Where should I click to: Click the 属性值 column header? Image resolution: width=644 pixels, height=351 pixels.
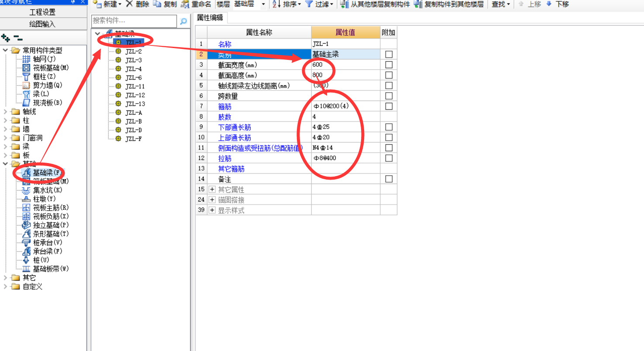pyautogui.click(x=345, y=32)
